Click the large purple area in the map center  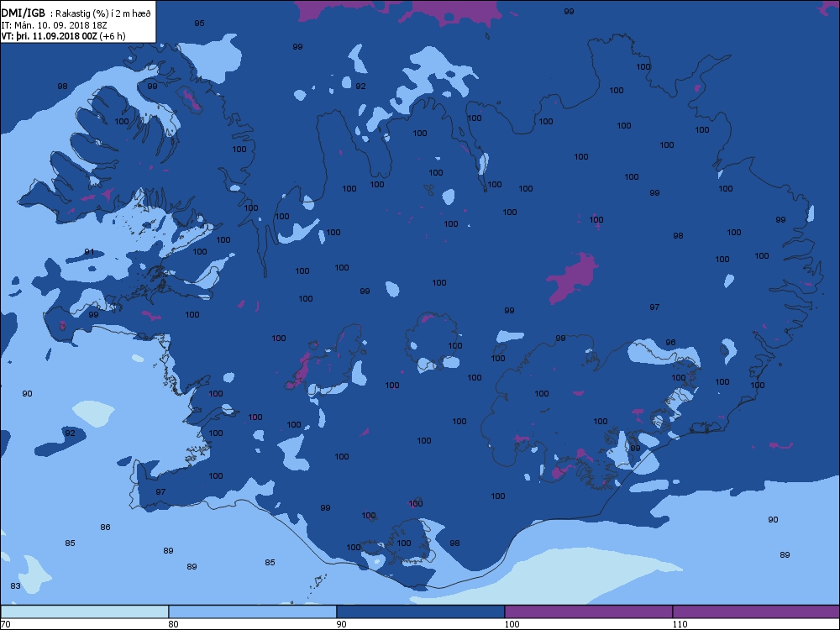tap(573, 277)
